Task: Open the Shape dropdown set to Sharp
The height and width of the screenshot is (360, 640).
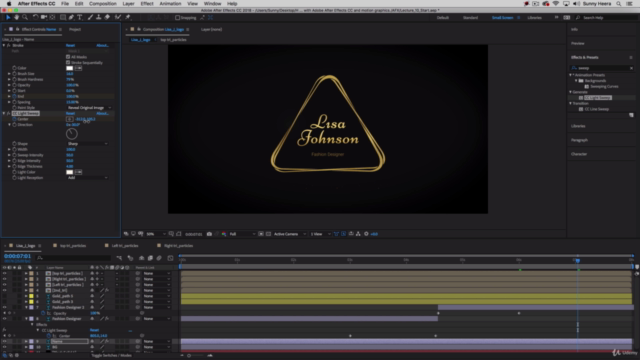Action: [87, 144]
